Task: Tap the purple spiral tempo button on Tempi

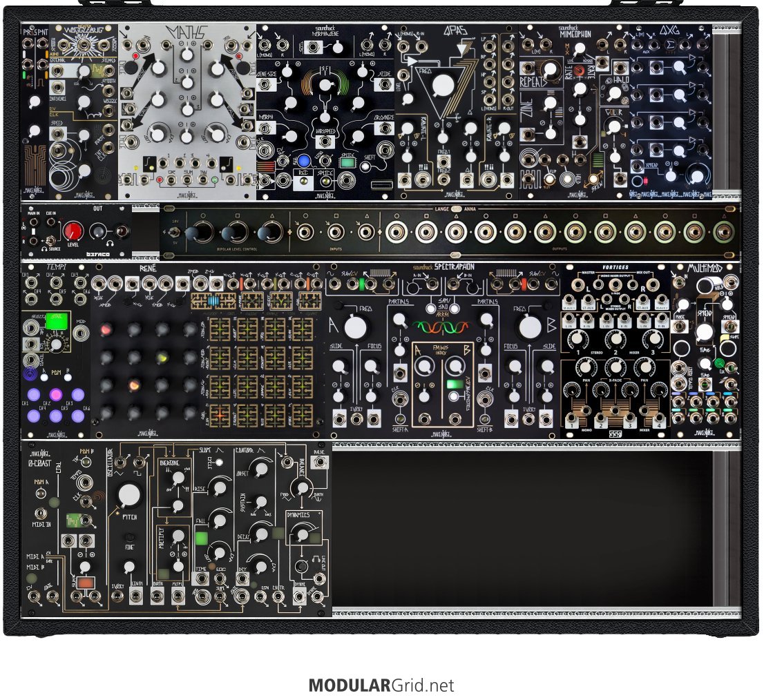Action: pos(30,374)
